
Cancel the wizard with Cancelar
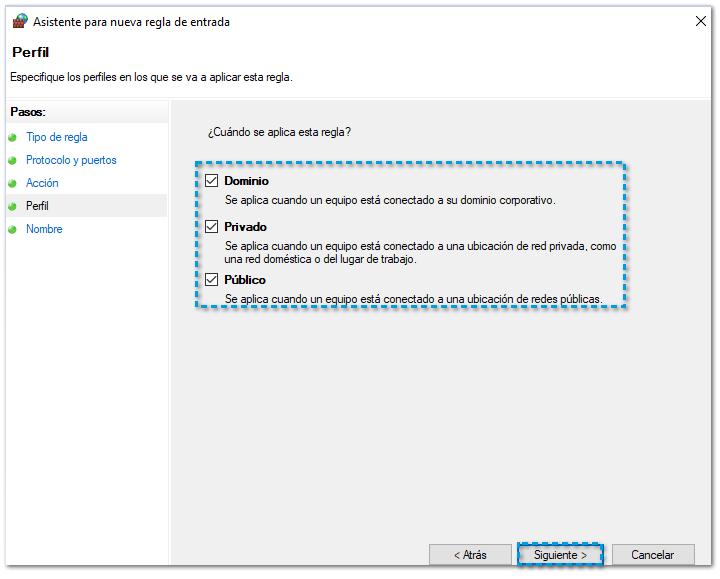pyautogui.click(x=652, y=554)
